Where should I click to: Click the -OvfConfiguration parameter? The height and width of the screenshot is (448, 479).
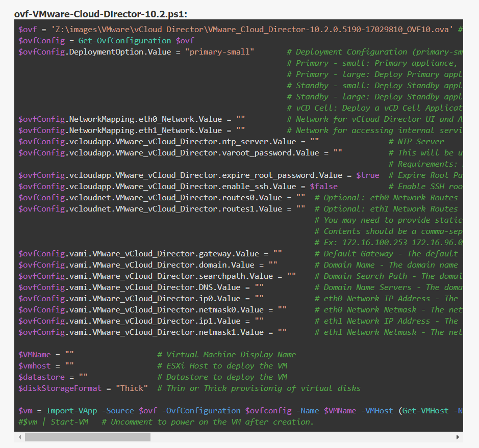click(x=201, y=411)
